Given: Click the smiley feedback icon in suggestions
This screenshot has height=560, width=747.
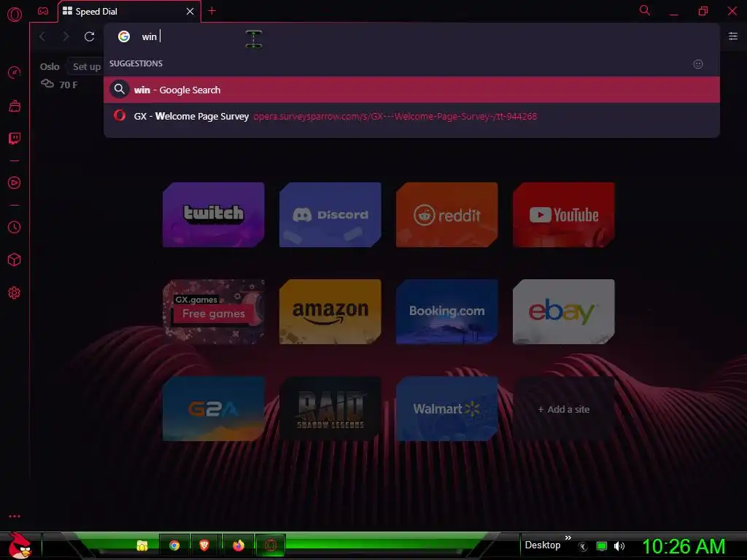Looking at the screenshot, I should coord(698,64).
